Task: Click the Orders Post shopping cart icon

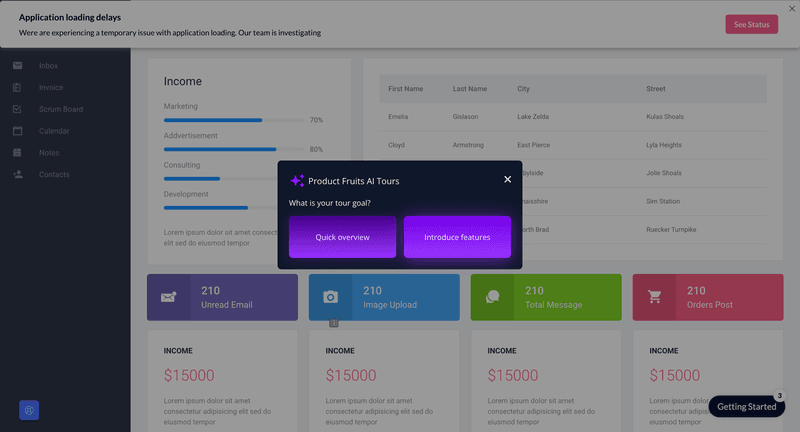Action: pyautogui.click(x=654, y=297)
